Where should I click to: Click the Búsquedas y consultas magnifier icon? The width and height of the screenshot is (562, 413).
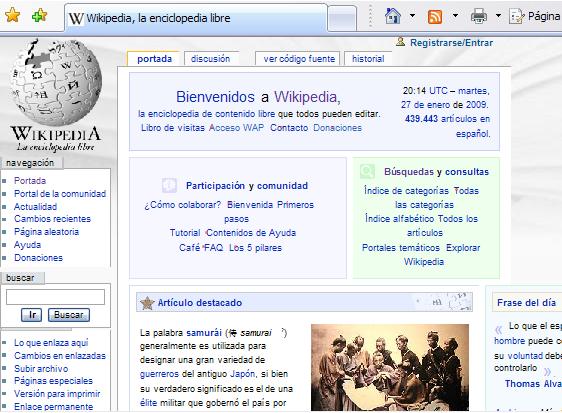point(367,171)
